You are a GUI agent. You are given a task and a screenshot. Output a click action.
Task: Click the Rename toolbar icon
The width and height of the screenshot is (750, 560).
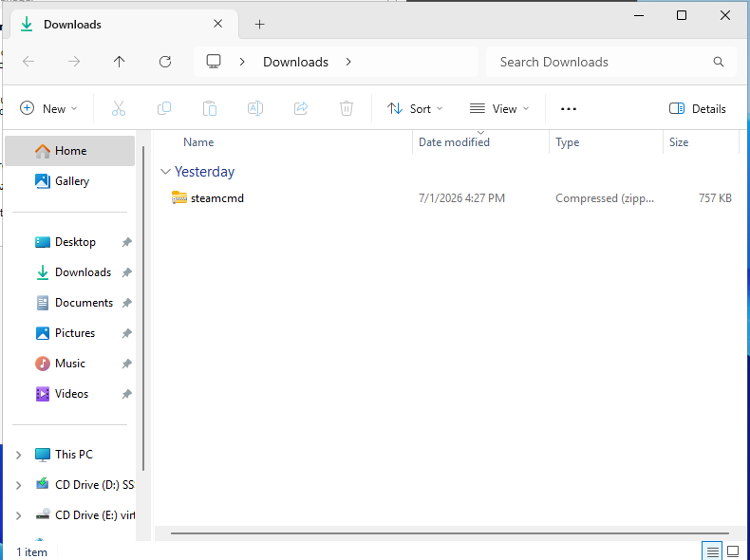pyautogui.click(x=255, y=108)
